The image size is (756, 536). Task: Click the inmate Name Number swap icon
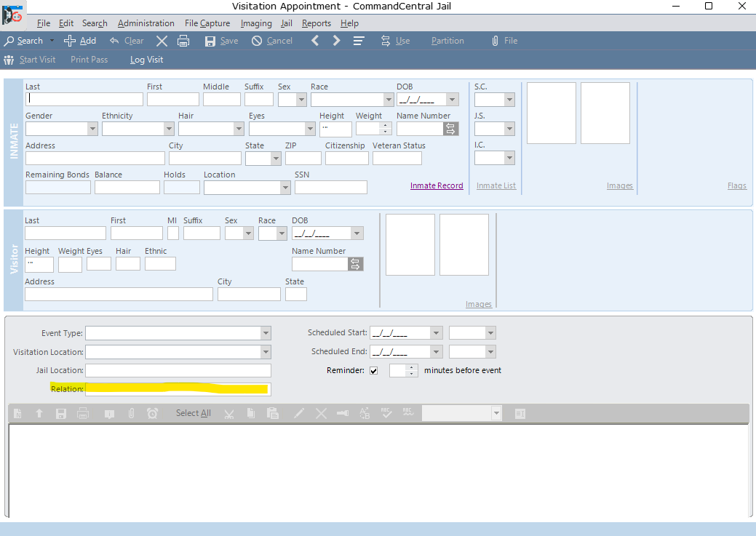450,129
